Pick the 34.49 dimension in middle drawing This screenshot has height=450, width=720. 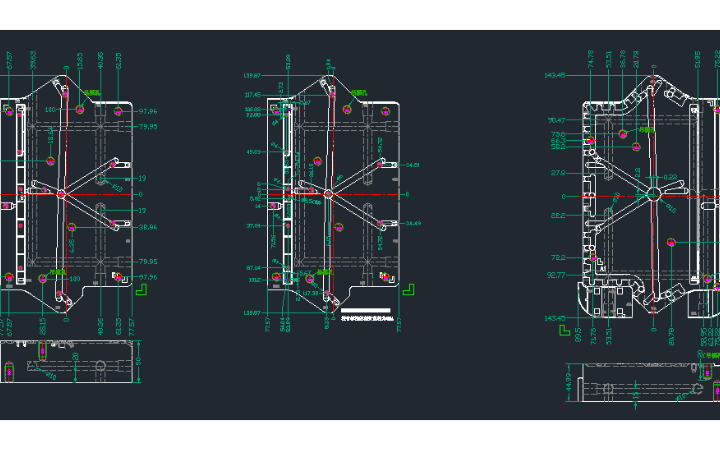[413, 224]
